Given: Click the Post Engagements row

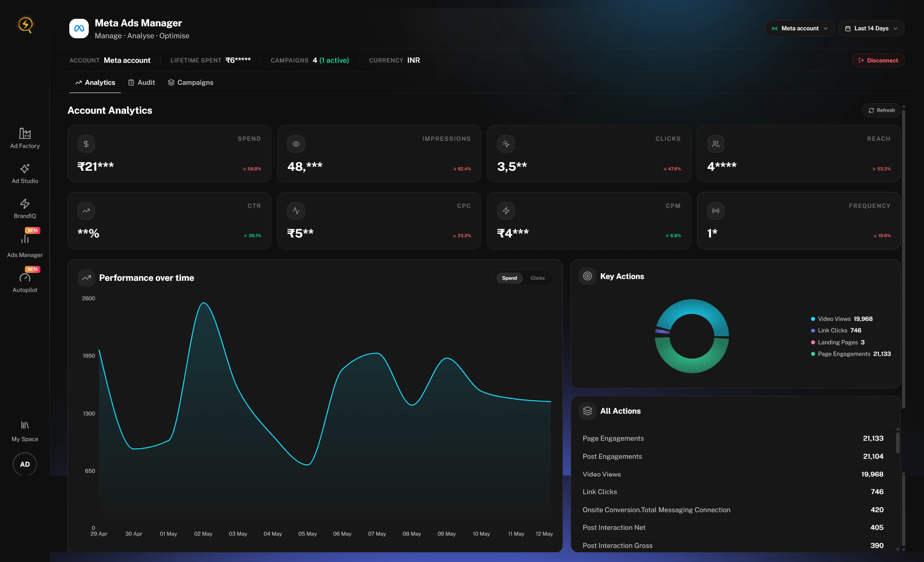Looking at the screenshot, I should tap(733, 456).
